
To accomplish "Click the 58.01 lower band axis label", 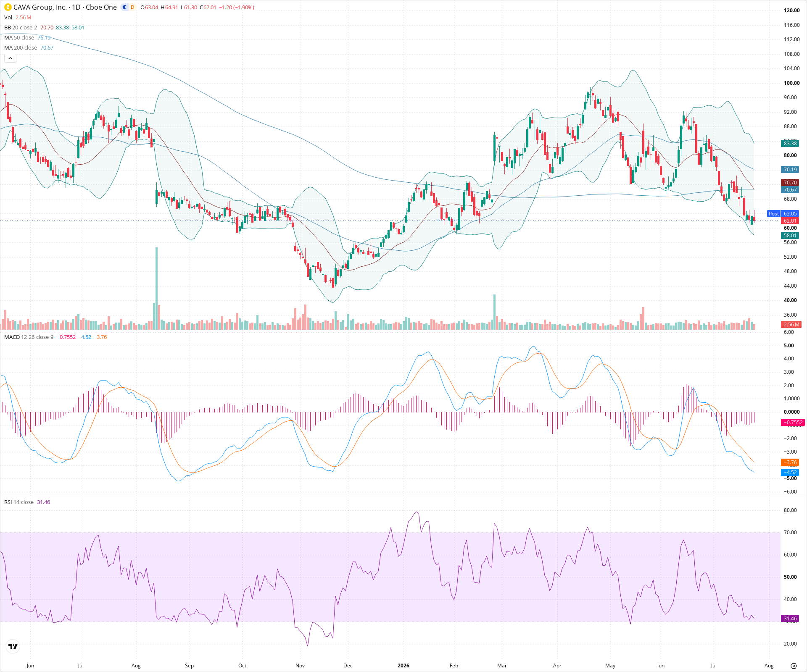I will click(790, 235).
